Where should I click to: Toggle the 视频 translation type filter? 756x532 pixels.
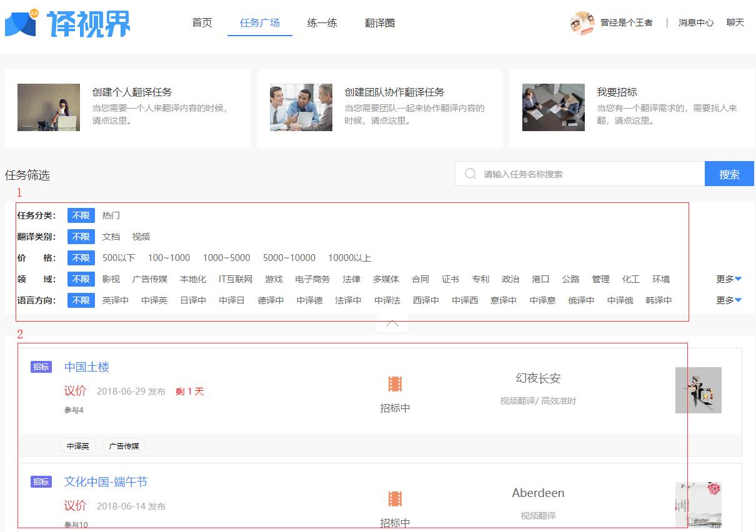point(141,237)
